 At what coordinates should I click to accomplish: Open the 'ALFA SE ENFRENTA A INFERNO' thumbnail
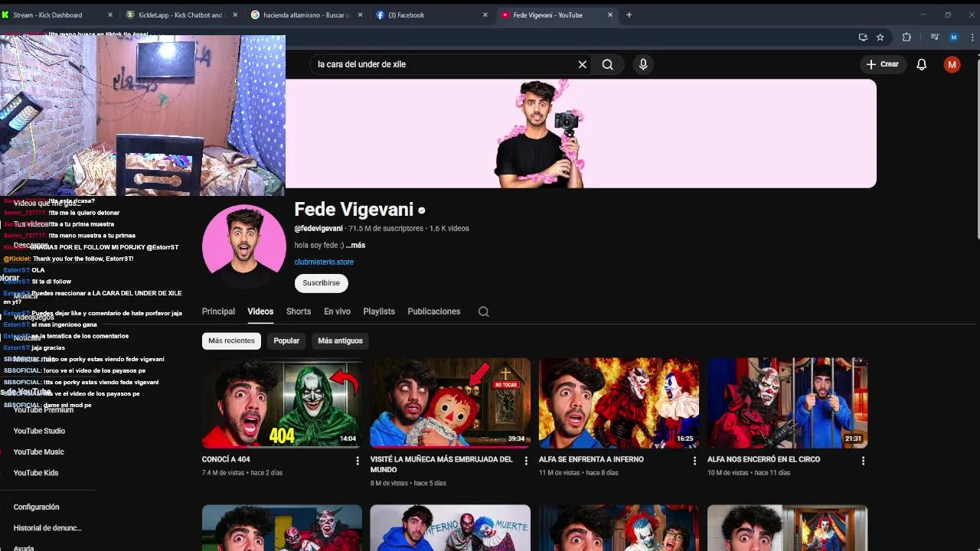(x=619, y=403)
